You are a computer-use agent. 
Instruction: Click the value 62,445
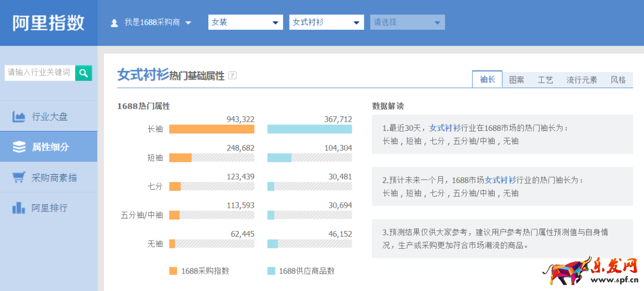242,234
